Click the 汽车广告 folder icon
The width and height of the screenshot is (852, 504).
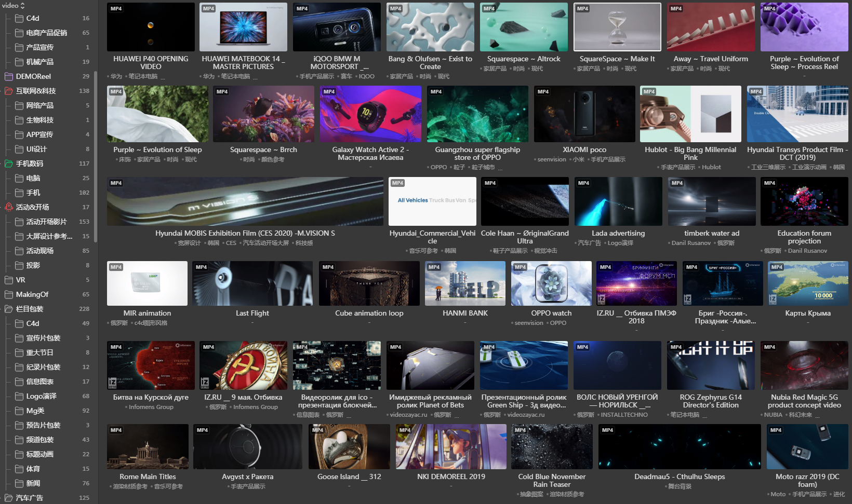[x=9, y=498]
